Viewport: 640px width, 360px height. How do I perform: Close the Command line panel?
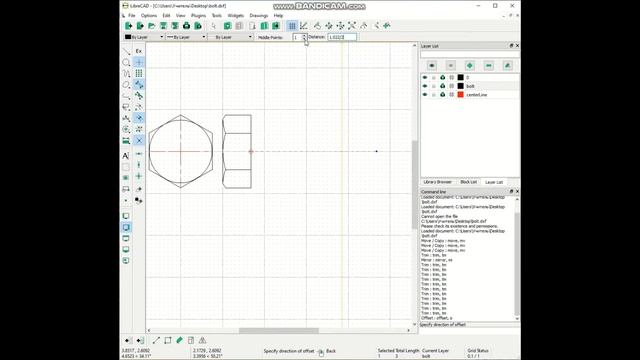517,191
